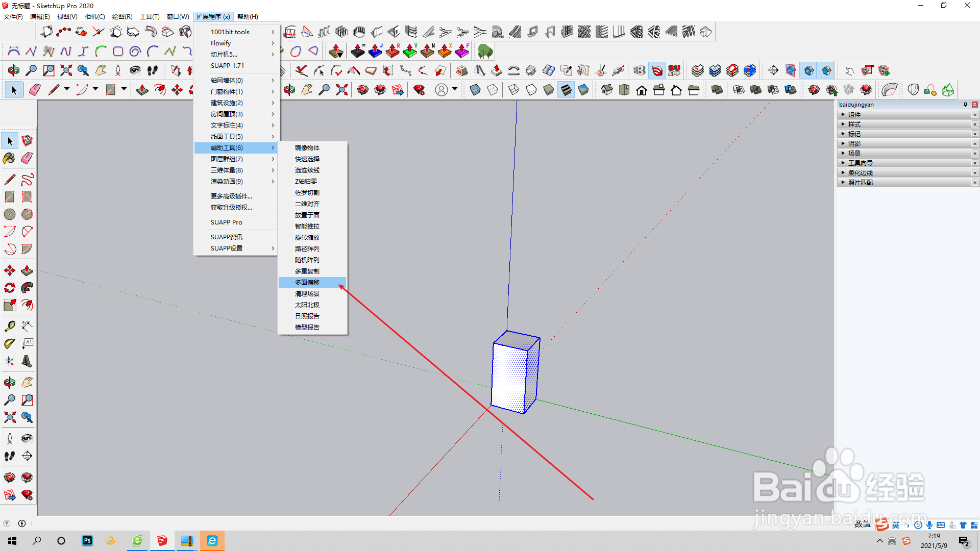Choose the Tape Measure tool
Screen dimensions: 980x551
tap(9, 326)
